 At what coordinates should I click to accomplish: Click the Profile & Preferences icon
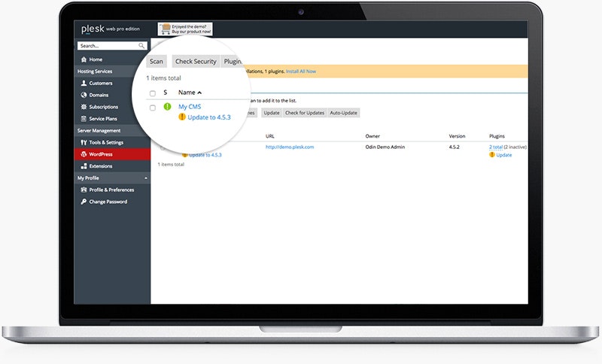pyautogui.click(x=84, y=190)
